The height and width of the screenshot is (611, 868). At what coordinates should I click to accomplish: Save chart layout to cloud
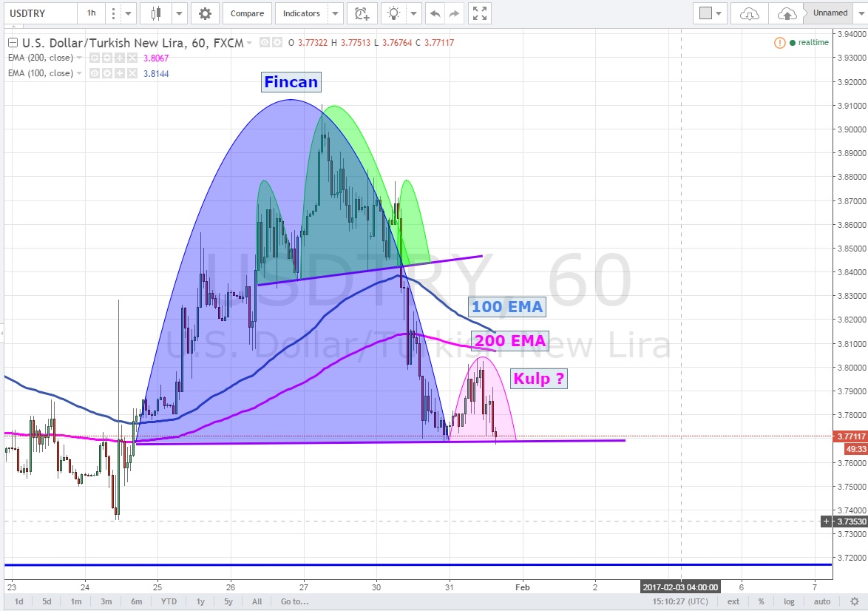click(787, 13)
